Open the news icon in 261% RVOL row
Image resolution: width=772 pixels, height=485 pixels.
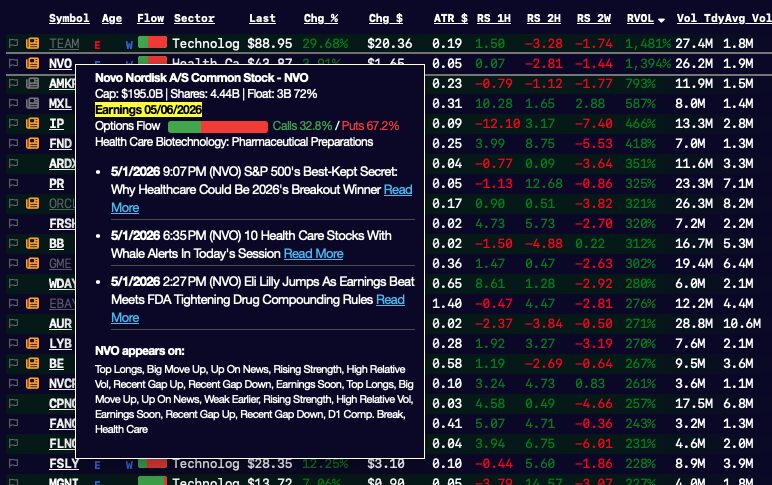point(32,383)
